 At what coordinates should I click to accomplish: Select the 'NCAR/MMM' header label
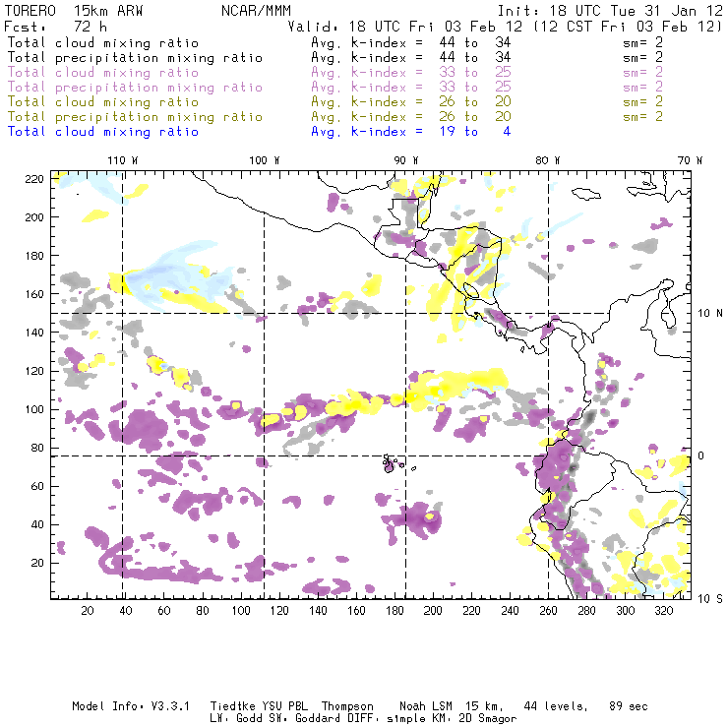point(256,11)
